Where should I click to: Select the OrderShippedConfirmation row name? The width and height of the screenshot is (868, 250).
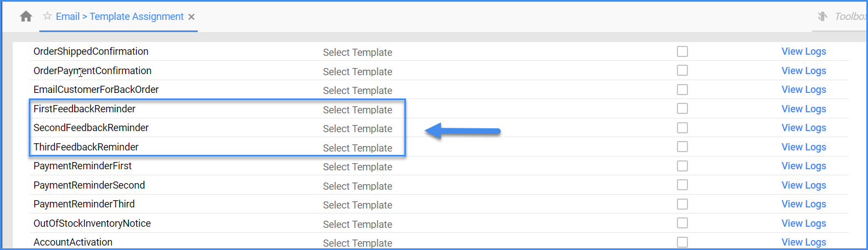(91, 51)
